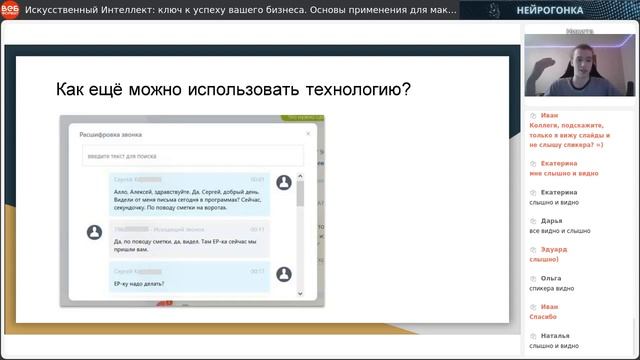The image size is (640, 360).
Task: Click Эдуард's 'слышно)' message
Action: pos(544,260)
